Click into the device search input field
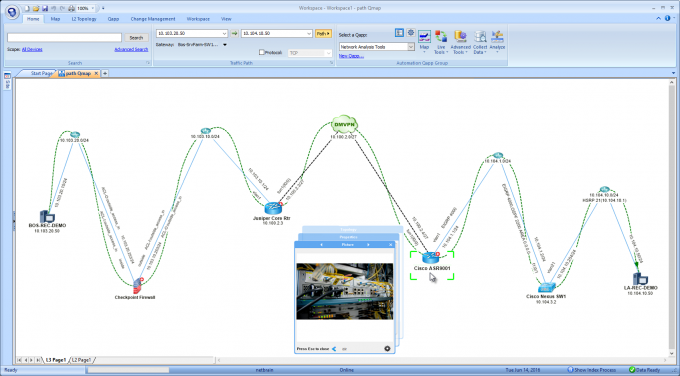The image size is (680, 376). tap(64, 37)
